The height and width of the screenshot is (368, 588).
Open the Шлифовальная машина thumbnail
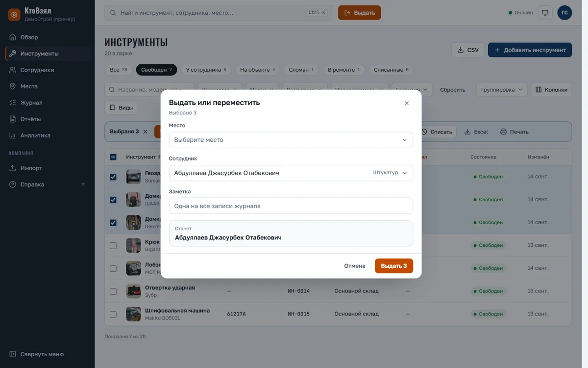coord(133,314)
